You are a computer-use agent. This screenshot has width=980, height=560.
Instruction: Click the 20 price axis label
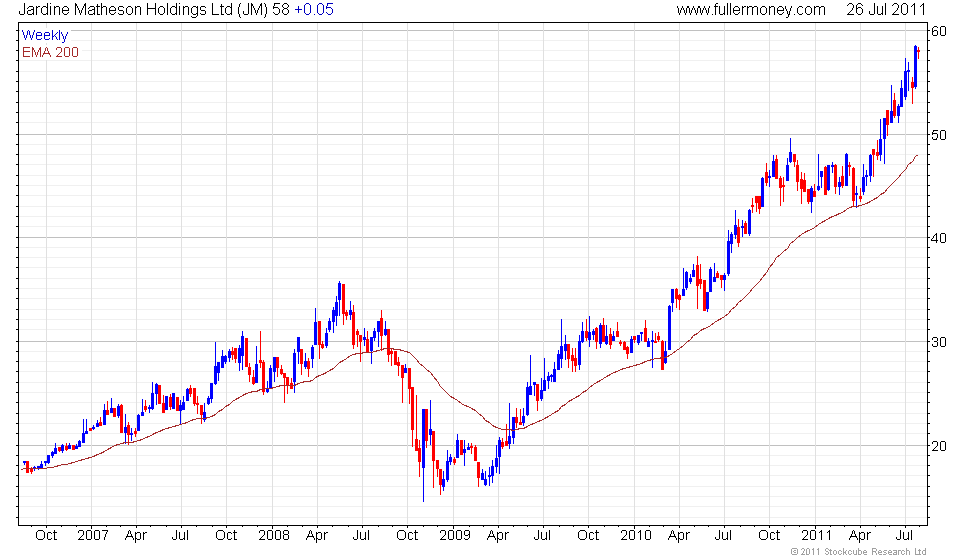click(939, 446)
